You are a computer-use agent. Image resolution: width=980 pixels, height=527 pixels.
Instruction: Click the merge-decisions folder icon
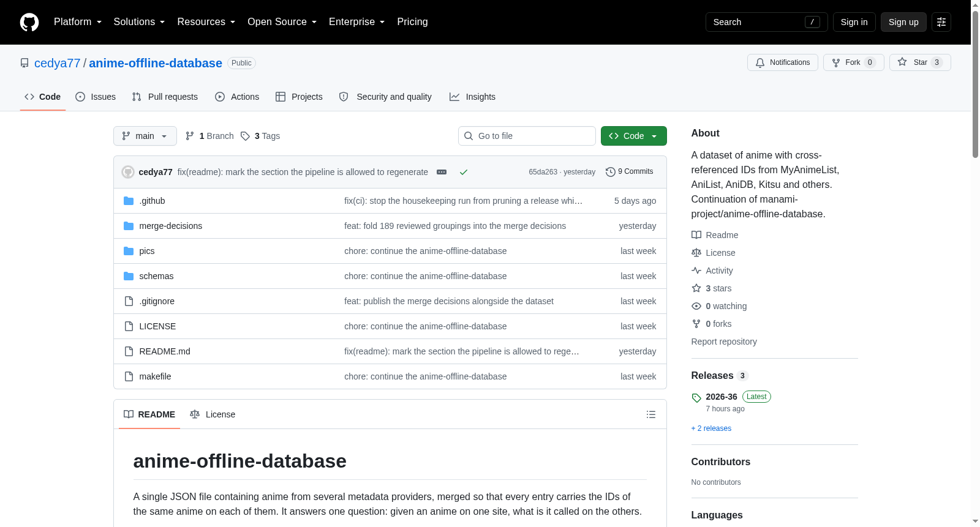click(129, 226)
